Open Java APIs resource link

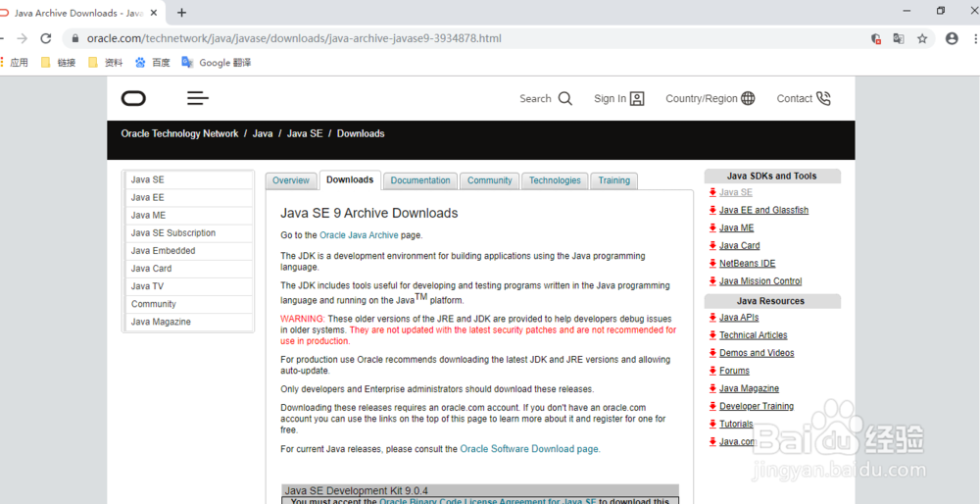point(739,317)
